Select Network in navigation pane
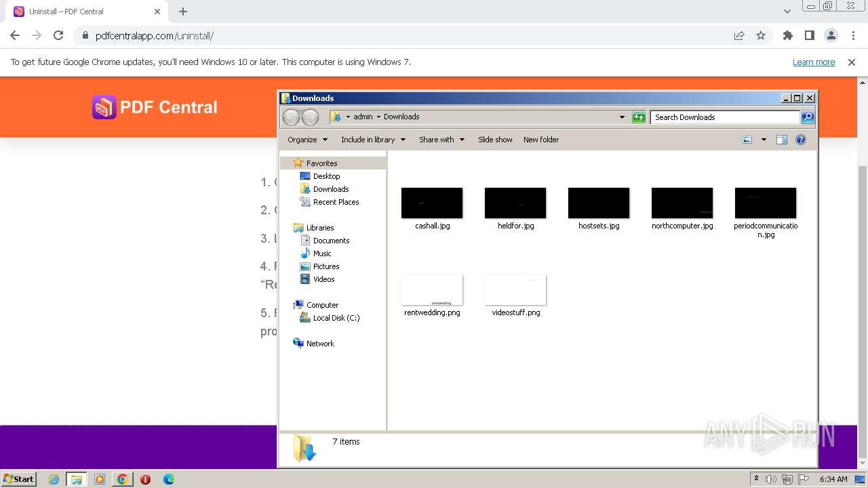Image resolution: width=868 pixels, height=488 pixels. [x=313, y=344]
